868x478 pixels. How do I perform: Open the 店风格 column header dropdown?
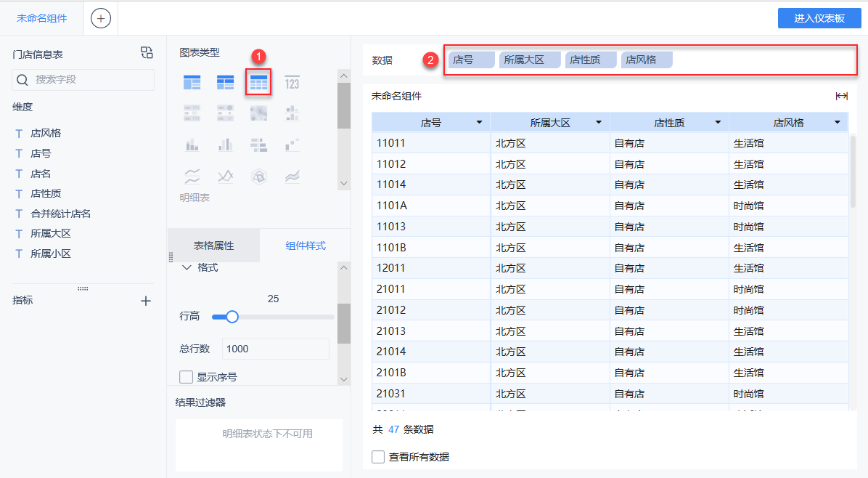[x=837, y=123]
